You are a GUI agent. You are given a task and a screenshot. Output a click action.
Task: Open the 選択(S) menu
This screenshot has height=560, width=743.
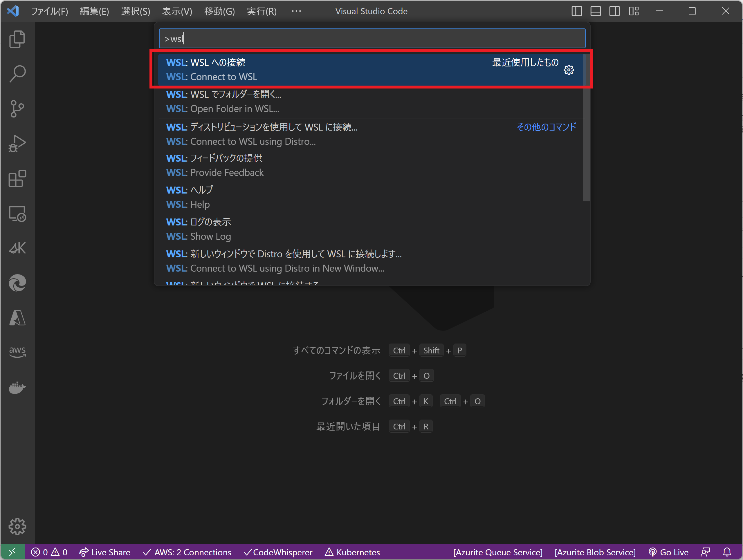pos(135,11)
